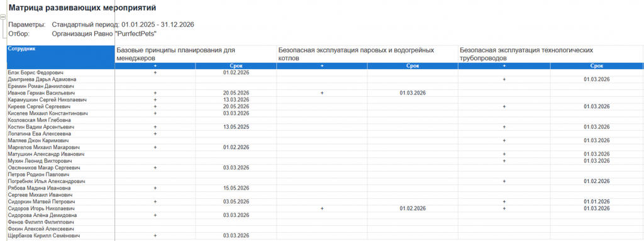Select employee Маркелов Михаил Макарович
Screen dimensions: 644x241
pyautogui.click(x=43, y=147)
